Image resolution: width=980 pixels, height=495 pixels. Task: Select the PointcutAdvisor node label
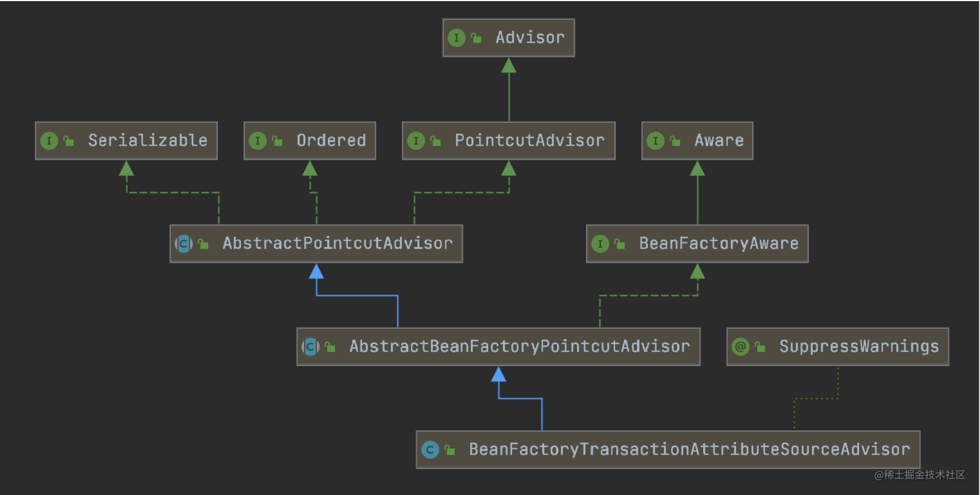point(530,141)
